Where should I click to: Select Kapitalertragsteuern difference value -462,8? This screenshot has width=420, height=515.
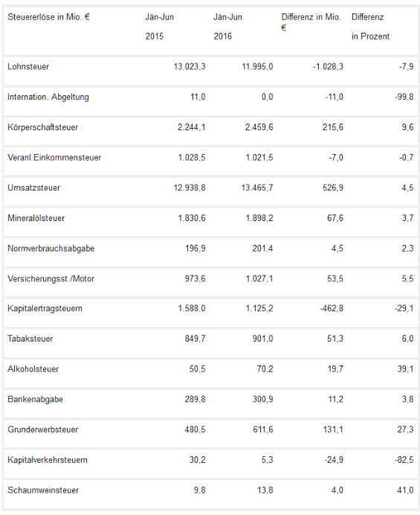[x=332, y=308]
